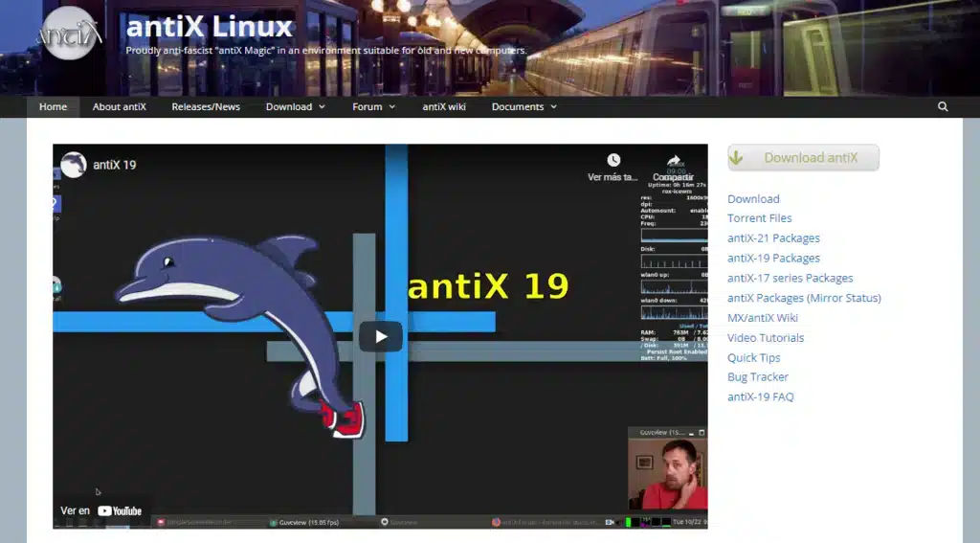Play the antiX 19 YouTube video

pos(380,336)
